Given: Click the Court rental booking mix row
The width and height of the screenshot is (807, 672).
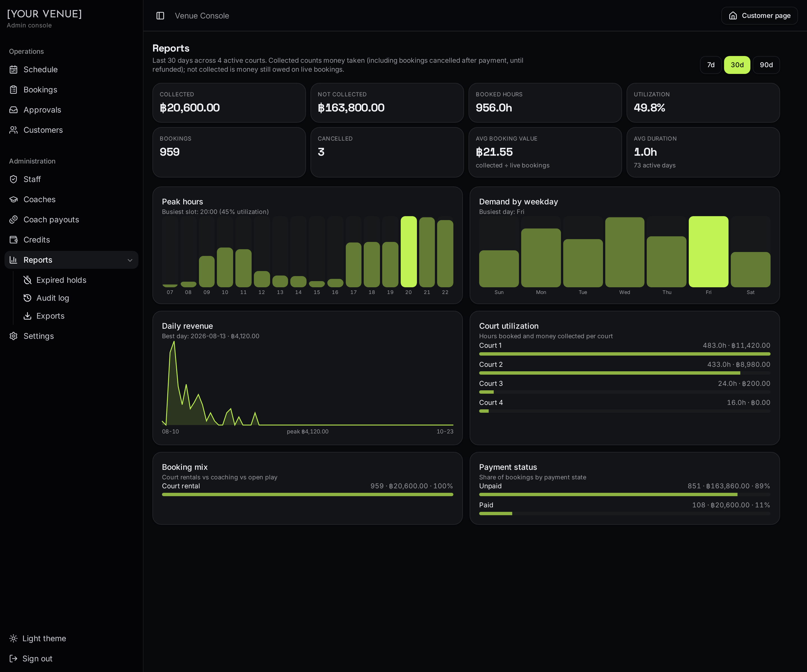Looking at the screenshot, I should pos(307,490).
